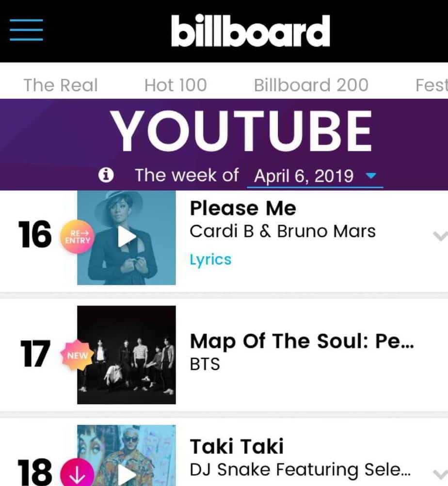
Task: Play the Please Me video
Action: coord(127,237)
